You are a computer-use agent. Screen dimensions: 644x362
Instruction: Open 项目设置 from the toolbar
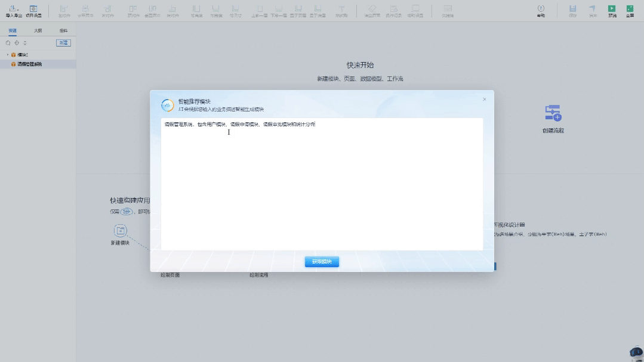(x=33, y=11)
